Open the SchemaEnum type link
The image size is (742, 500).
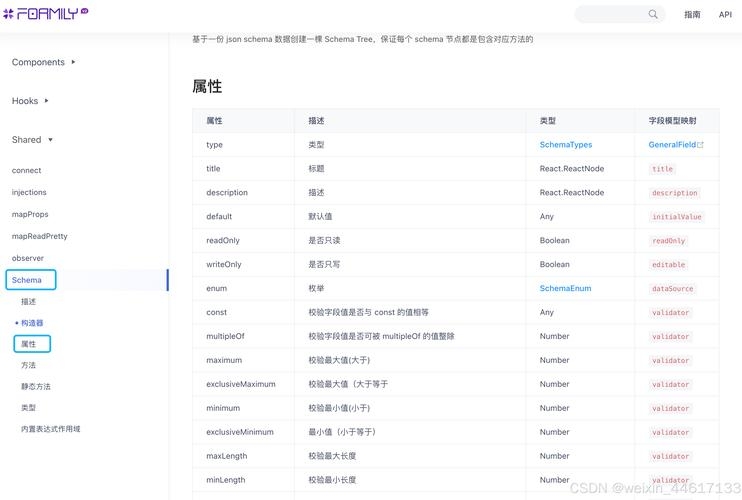pos(565,289)
